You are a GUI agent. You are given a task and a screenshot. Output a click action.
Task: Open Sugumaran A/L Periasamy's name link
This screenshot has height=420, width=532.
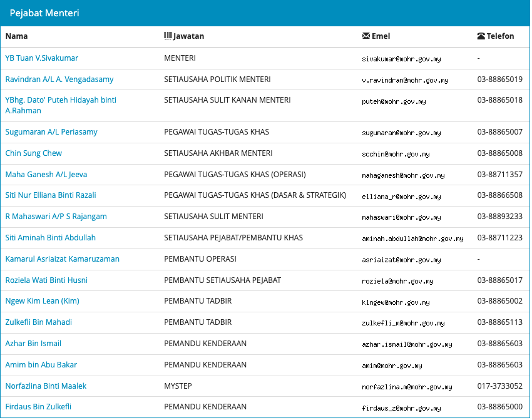51,132
